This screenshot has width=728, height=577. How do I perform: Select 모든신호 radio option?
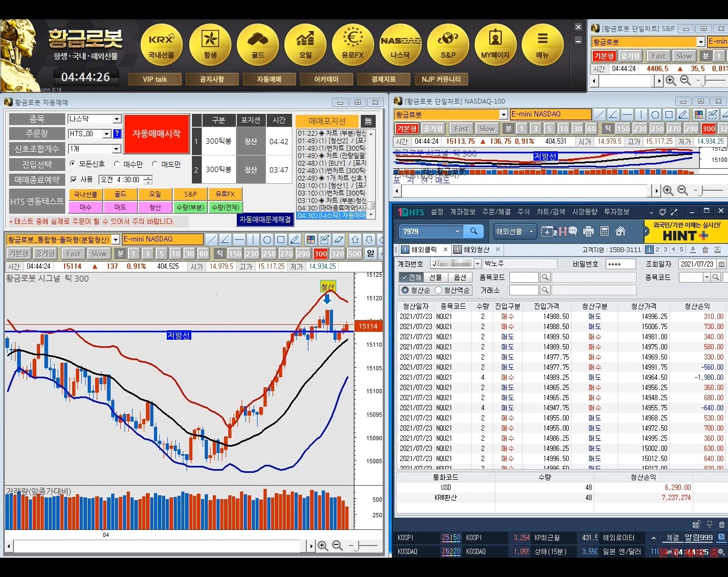click(x=73, y=164)
